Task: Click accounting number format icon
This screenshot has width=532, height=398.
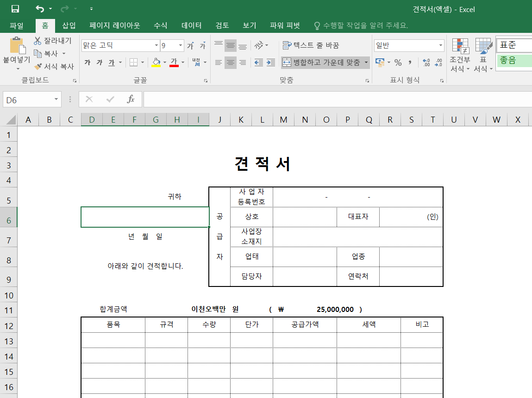Action: pos(380,62)
